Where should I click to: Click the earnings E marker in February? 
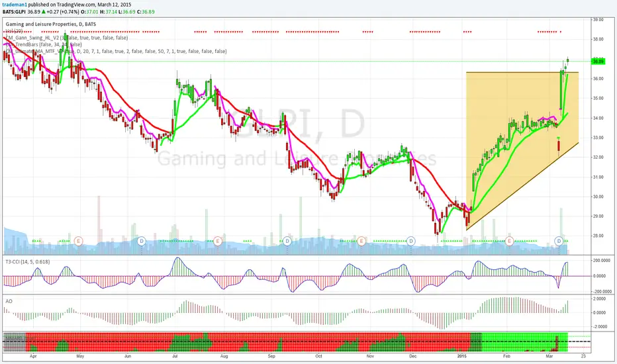coord(510,241)
